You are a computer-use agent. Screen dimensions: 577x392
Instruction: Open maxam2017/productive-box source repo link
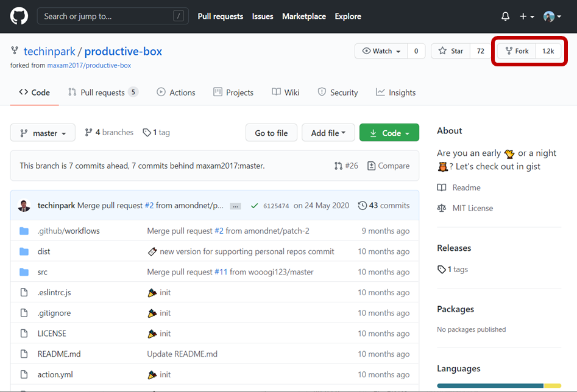pyautogui.click(x=89, y=66)
